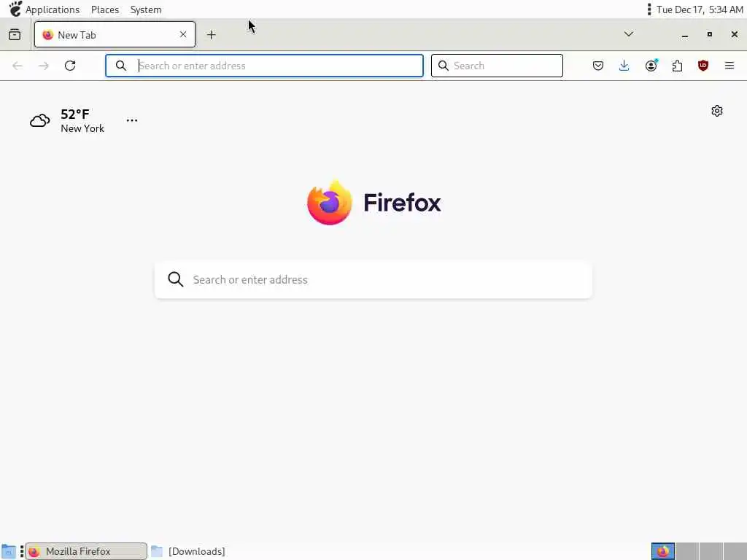This screenshot has width=747, height=560.
Task: Show the Downloads panel
Action: (x=624, y=66)
